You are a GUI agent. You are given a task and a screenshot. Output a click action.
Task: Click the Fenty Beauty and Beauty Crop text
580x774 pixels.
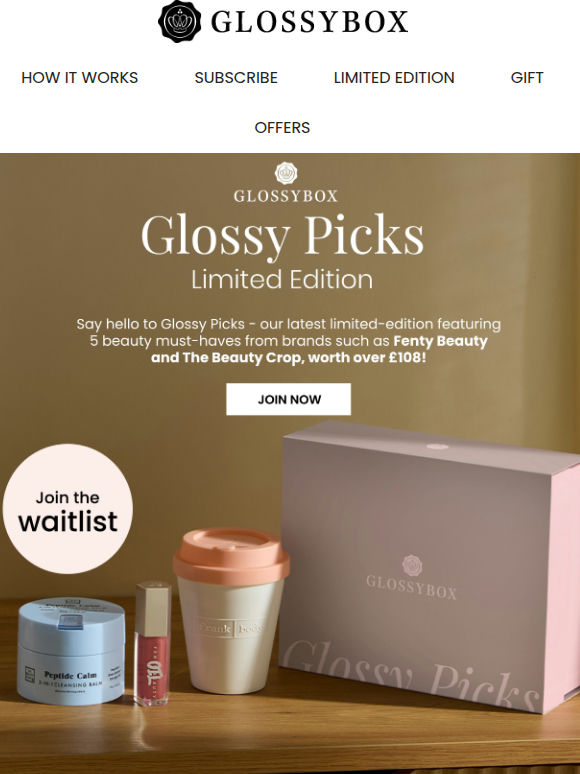pyautogui.click(x=319, y=349)
